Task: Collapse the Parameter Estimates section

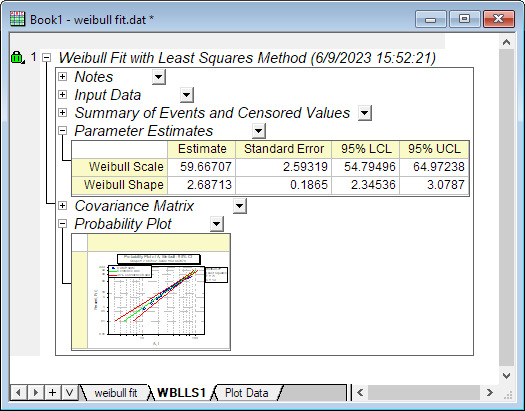Action: 62,131
